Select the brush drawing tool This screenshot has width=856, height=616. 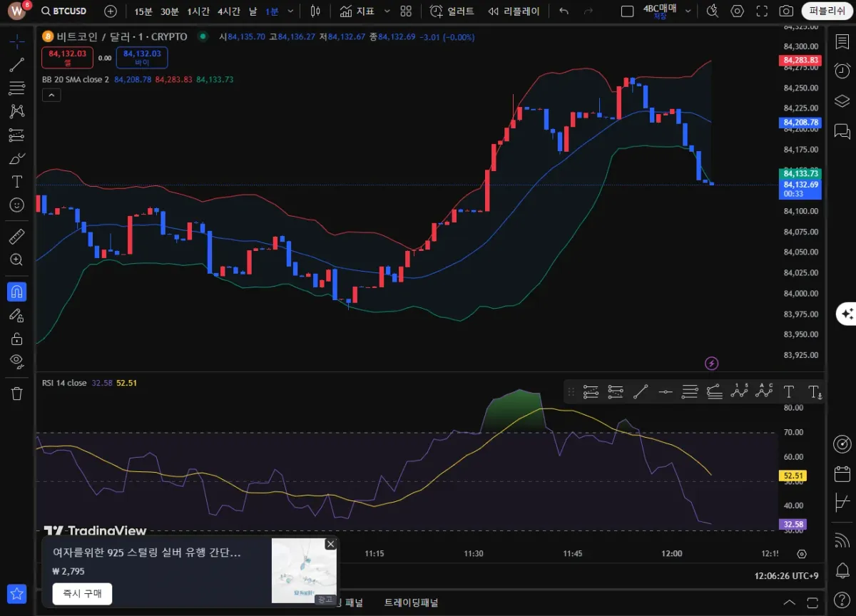tap(17, 158)
